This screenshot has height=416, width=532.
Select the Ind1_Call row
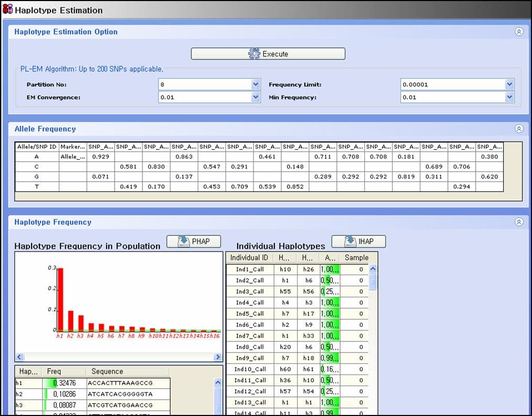pos(250,269)
